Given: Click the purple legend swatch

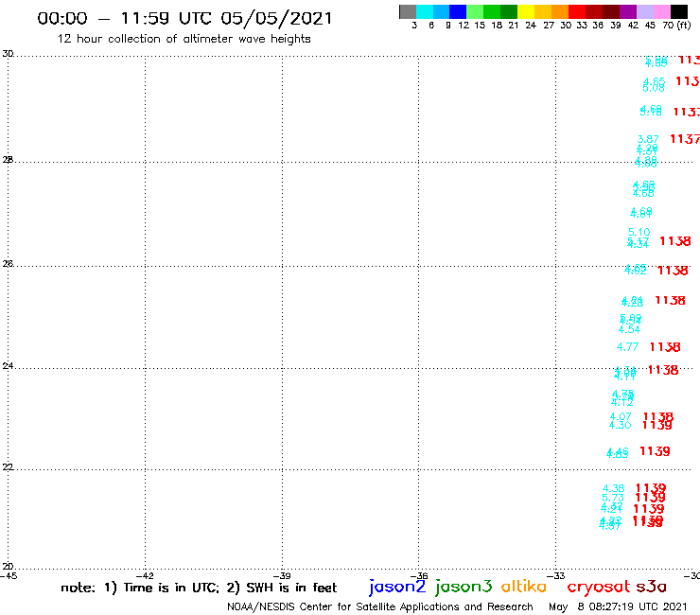Looking at the screenshot, I should pos(628,11).
